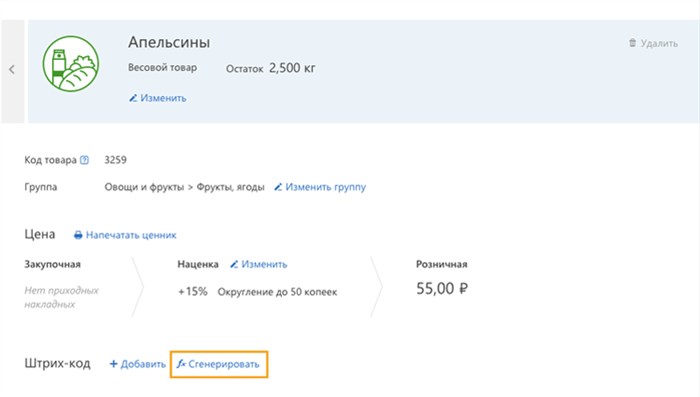
Task: Click the printer icon beside Цена
Action: (x=78, y=235)
